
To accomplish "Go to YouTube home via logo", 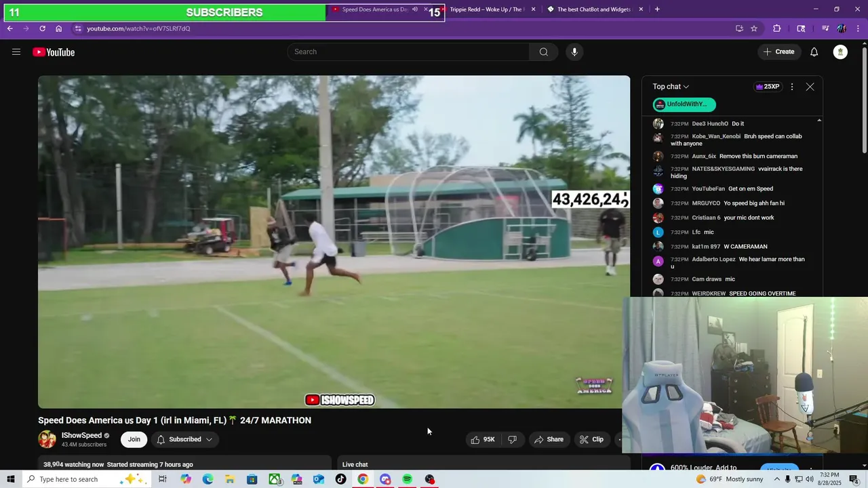I will 54,52.
